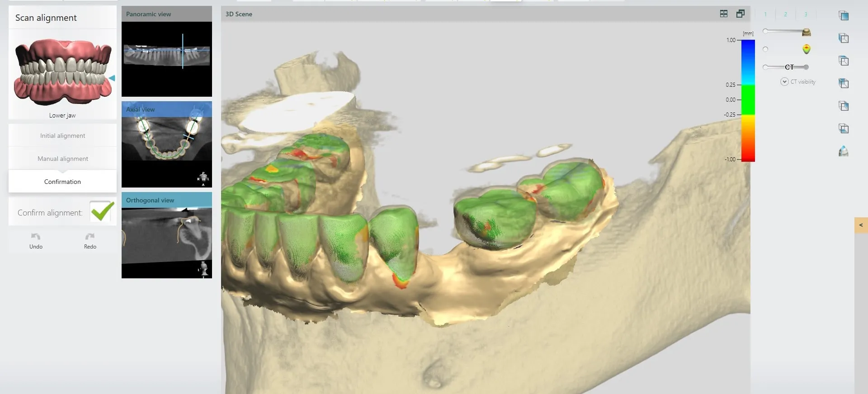Open the four-pane grid layout icon
Image resolution: width=868 pixels, height=394 pixels.
coord(723,14)
